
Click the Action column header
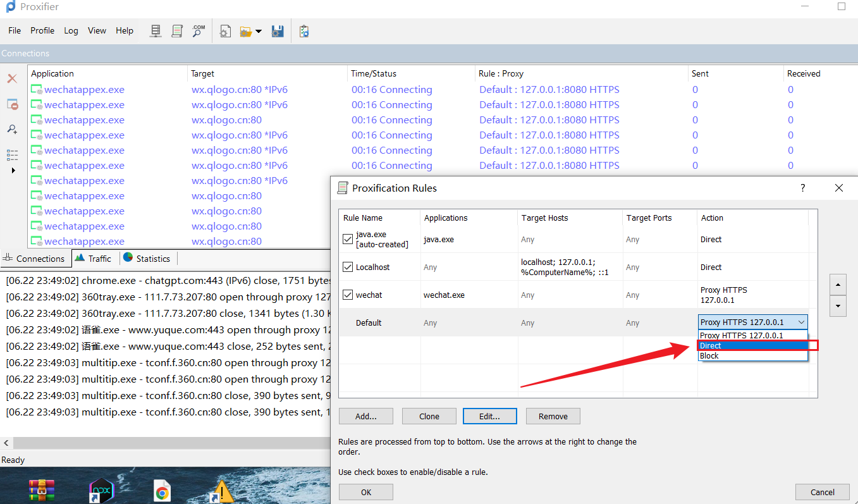[752, 218]
